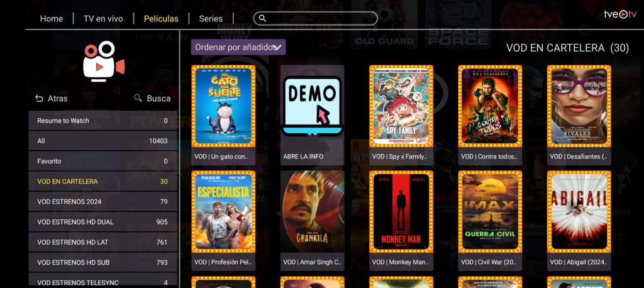Screen dimensions: 644x288
Task: Select the Películas tab
Action: click(x=161, y=19)
